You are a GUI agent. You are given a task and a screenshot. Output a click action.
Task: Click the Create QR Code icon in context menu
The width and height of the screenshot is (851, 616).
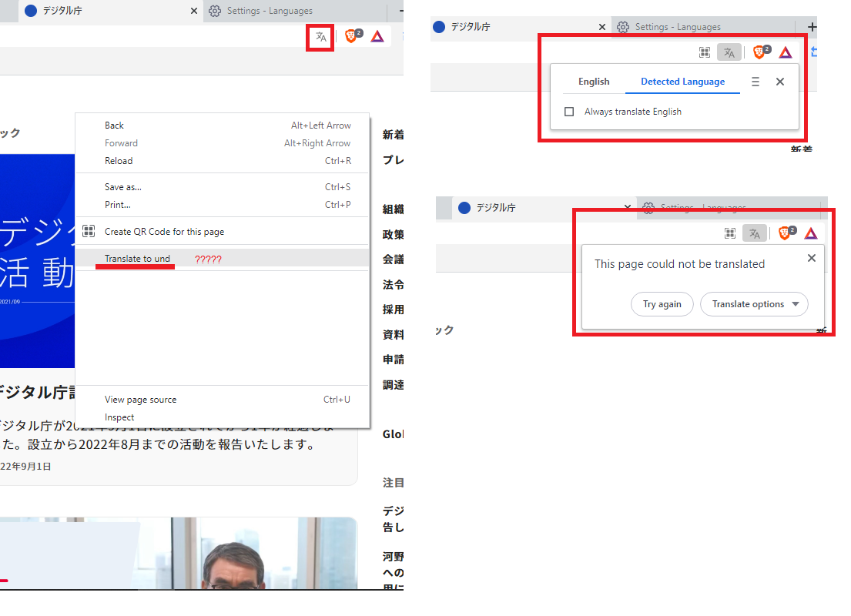(x=89, y=230)
